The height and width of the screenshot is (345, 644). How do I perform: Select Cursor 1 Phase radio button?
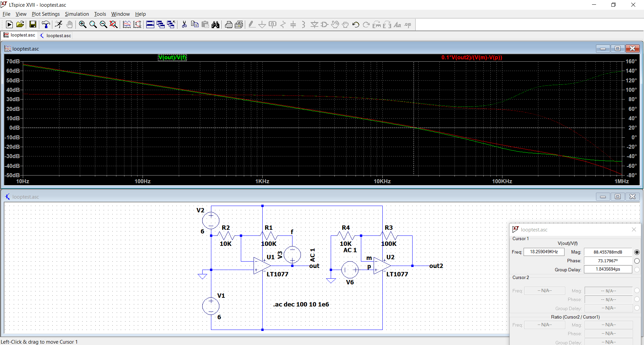point(637,261)
